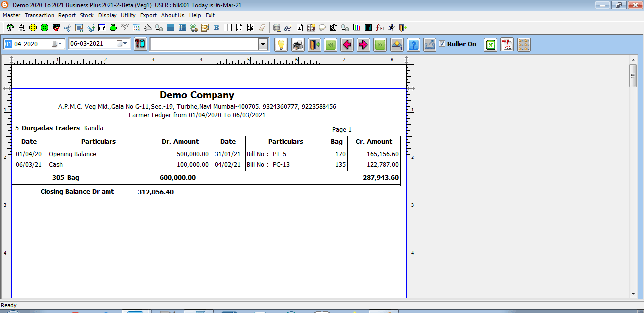This screenshot has height=313, width=644.
Task: Go to previous page with left arrow
Action: tap(347, 45)
